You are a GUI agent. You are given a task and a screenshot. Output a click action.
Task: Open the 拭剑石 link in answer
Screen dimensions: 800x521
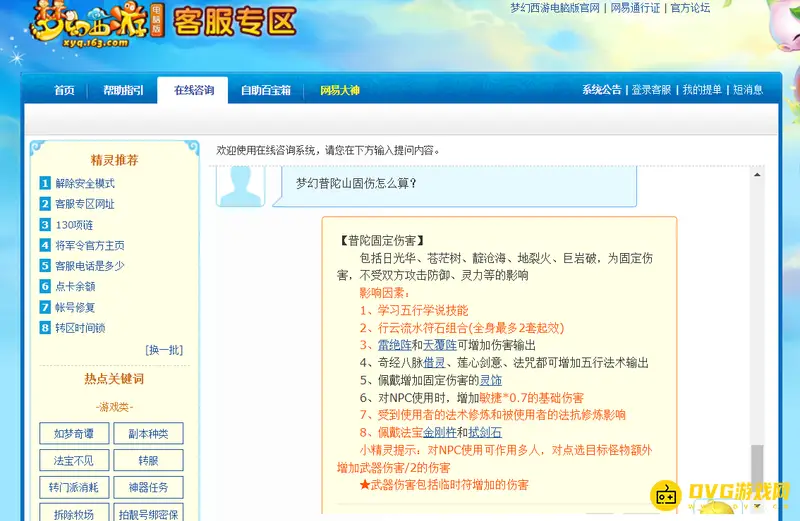[485, 433]
